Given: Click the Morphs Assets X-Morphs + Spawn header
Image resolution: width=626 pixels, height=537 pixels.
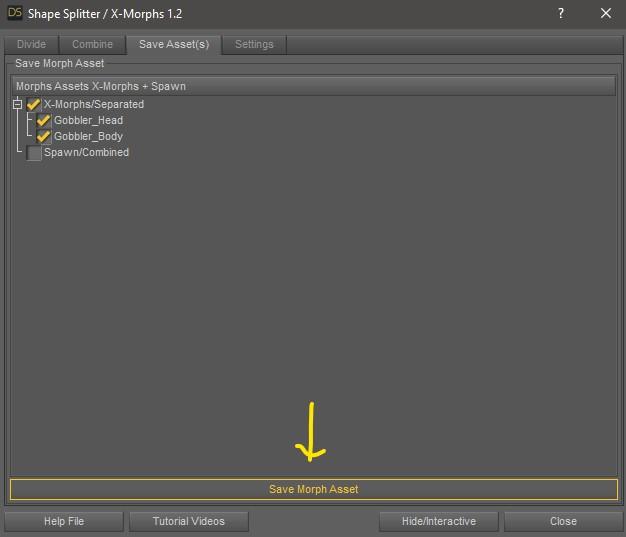Looking at the screenshot, I should (x=313, y=86).
